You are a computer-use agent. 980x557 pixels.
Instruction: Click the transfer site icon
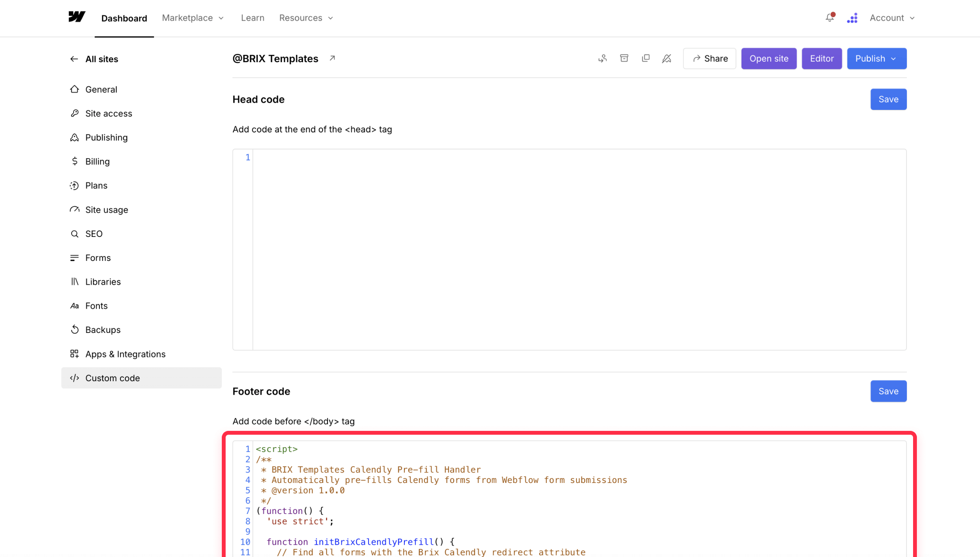click(602, 58)
